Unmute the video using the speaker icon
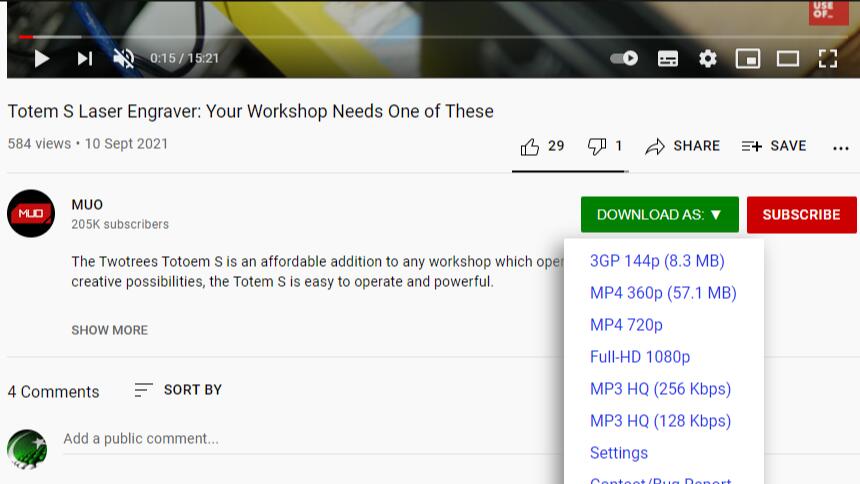860x484 pixels. point(123,58)
